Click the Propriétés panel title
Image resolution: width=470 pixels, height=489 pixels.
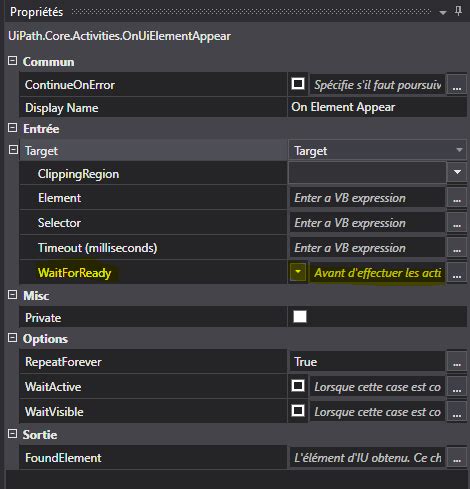click(x=36, y=12)
